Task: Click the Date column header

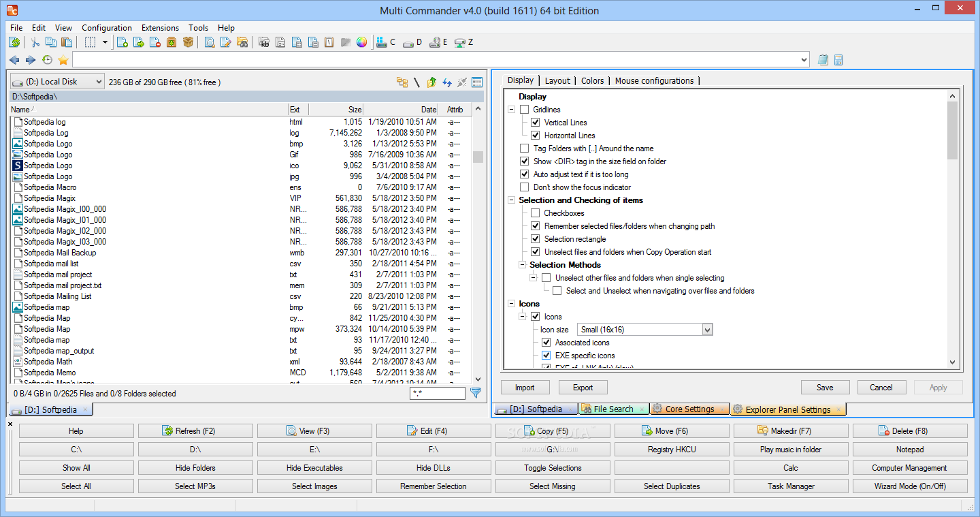Action: pos(402,110)
